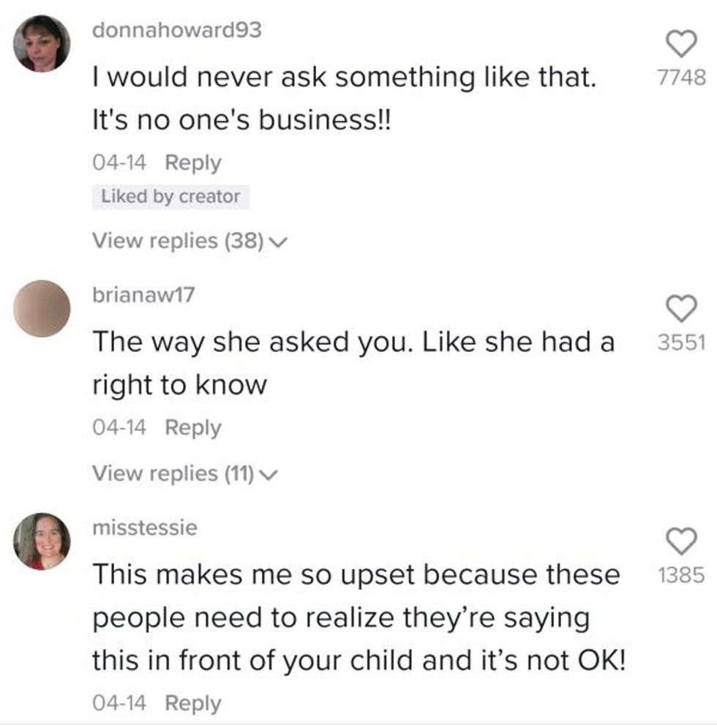The width and height of the screenshot is (717, 728).
Task: Open misstessie's profile picture
Action: (x=42, y=541)
